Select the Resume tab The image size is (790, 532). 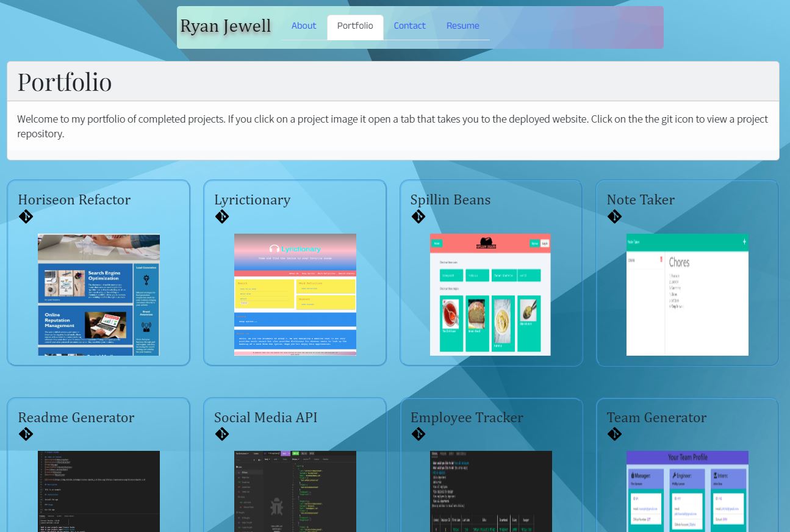(x=462, y=26)
